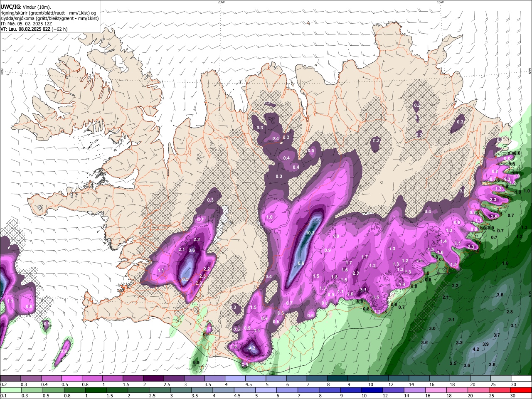This screenshot has width=532, height=399.
Task: Click the light pink 16 swatch in green legend row
Action: tap(436, 390)
